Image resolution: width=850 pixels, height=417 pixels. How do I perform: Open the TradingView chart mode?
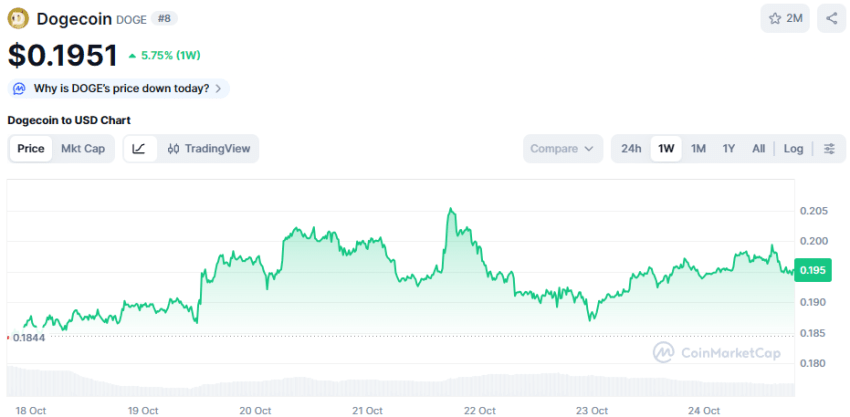209,149
